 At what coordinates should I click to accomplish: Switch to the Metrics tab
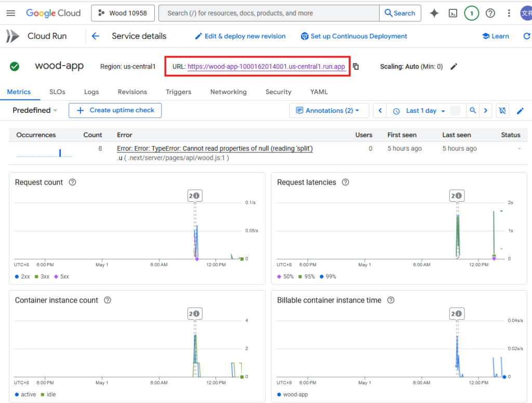click(19, 92)
